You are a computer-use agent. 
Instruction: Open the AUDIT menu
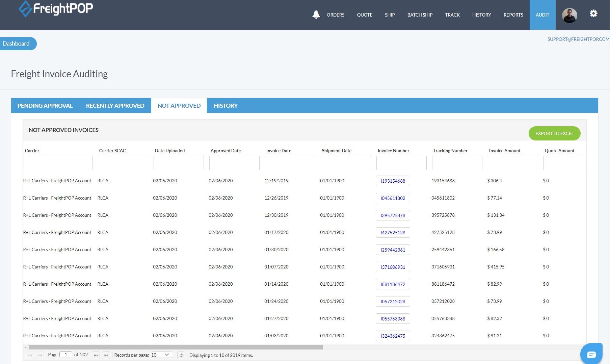[x=542, y=15]
